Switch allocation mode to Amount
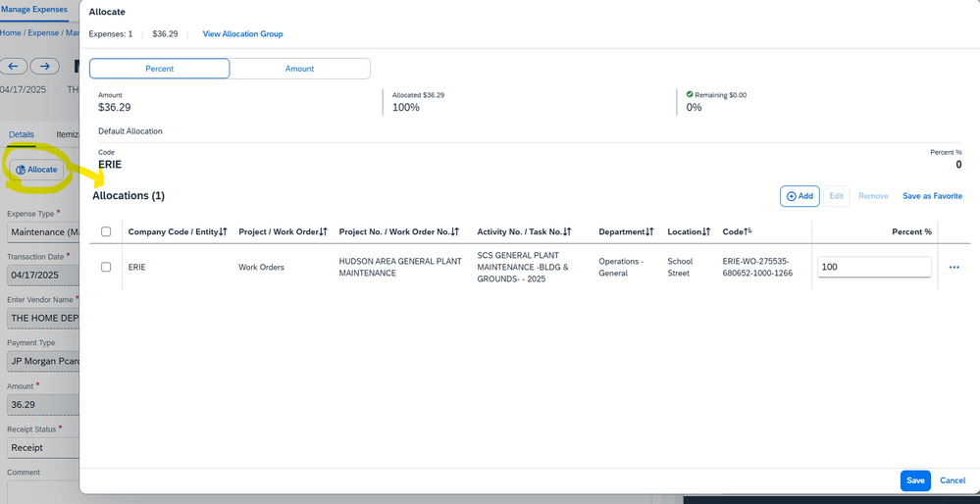This screenshot has width=980, height=504. point(299,69)
